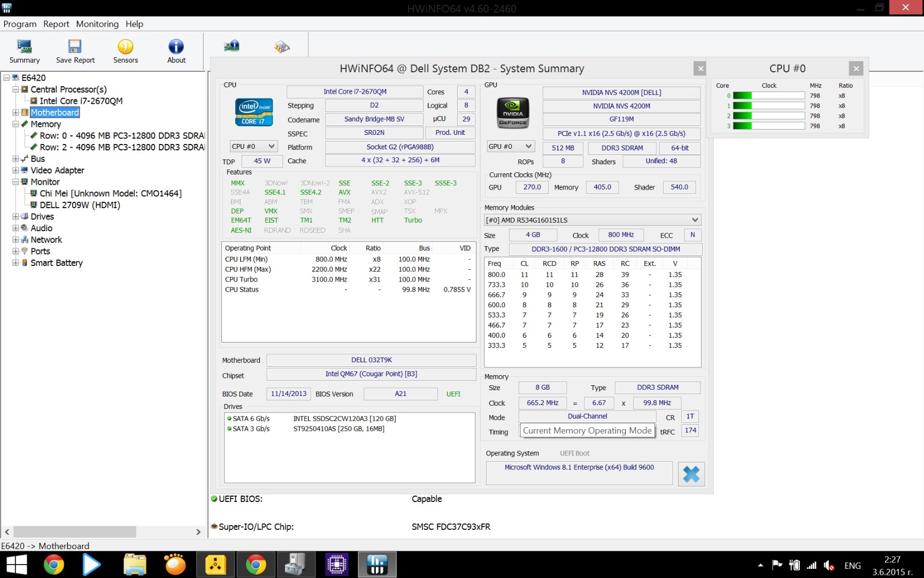Close the CPU #0 clock panel
Image resolution: width=924 pixels, height=578 pixels.
click(856, 69)
